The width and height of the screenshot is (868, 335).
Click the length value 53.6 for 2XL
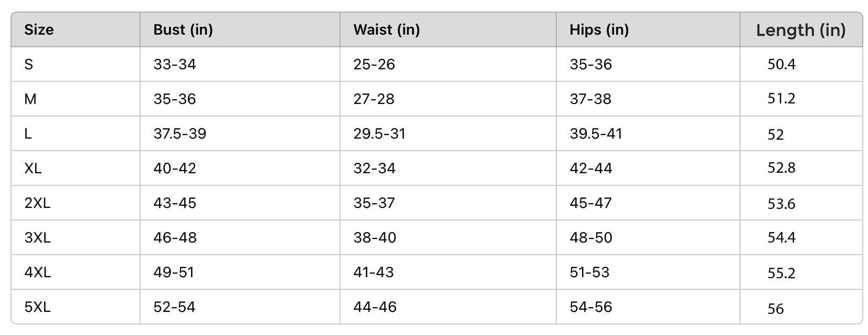click(781, 204)
